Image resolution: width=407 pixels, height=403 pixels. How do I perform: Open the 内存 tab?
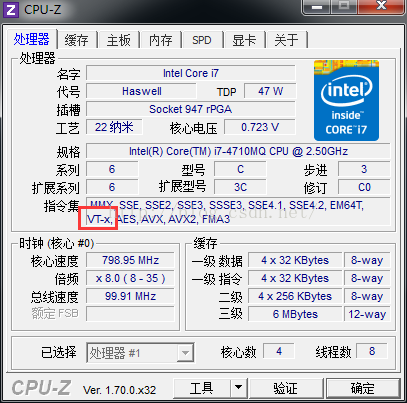point(161,40)
